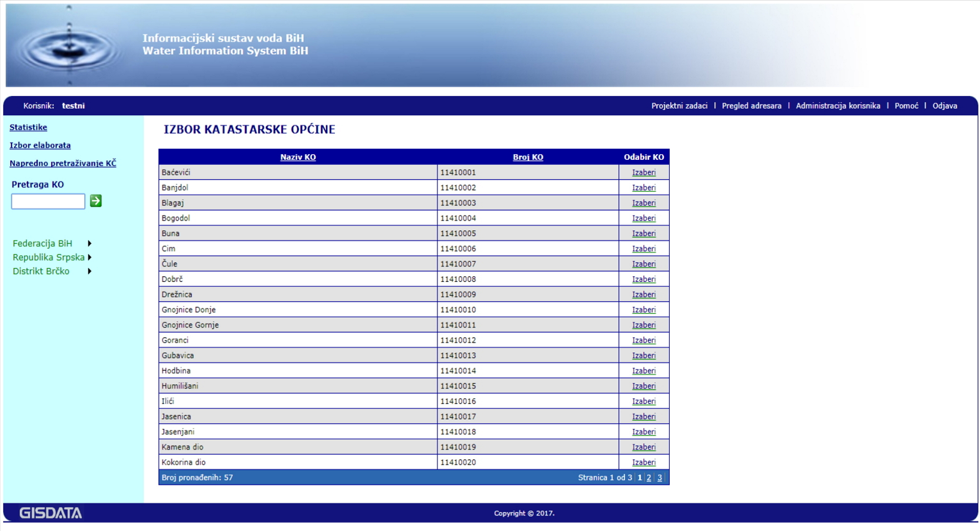Screen dimensions: 980x531
Task: Go to page 2 of results
Action: (649, 477)
